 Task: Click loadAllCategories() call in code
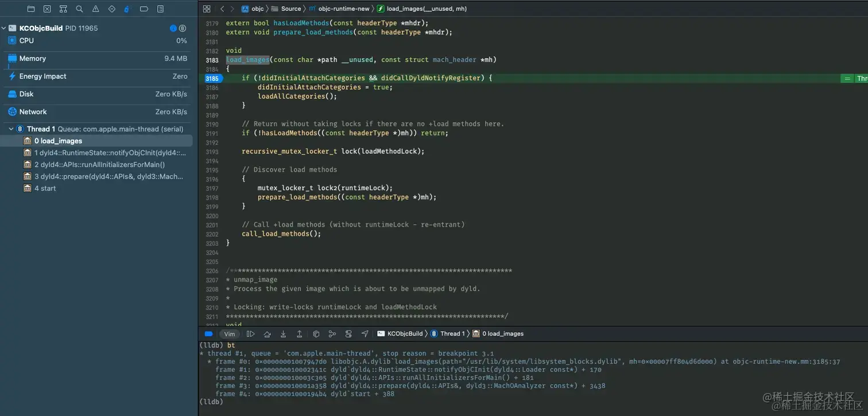click(x=297, y=96)
